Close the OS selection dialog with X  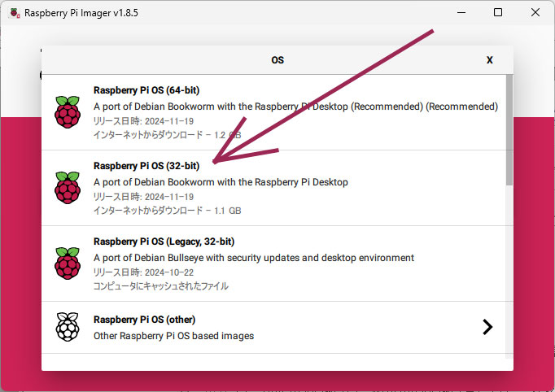tap(490, 60)
